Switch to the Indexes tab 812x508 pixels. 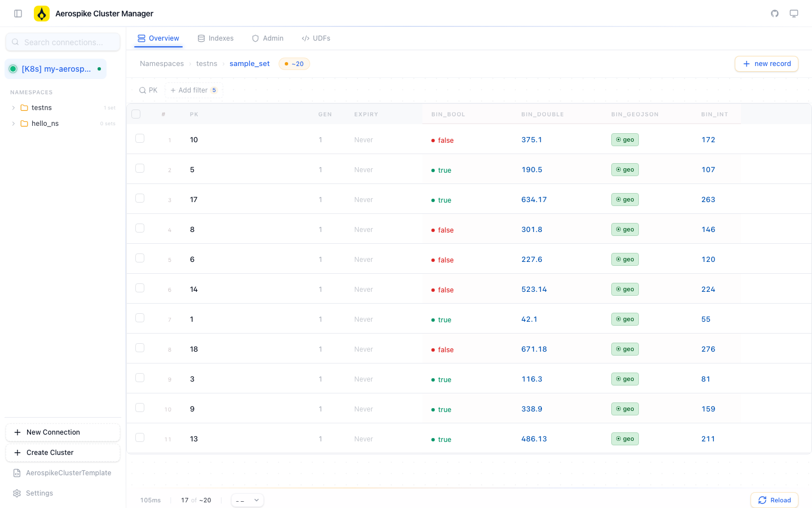(215, 38)
